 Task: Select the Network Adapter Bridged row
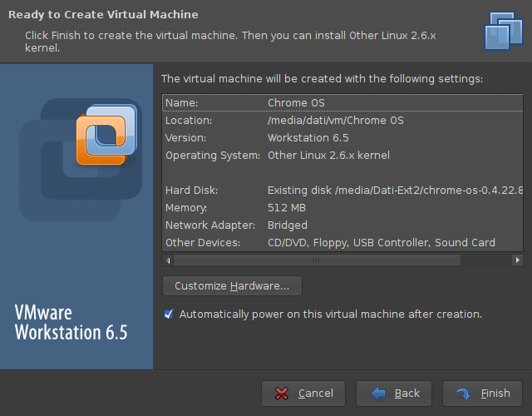coord(342,225)
